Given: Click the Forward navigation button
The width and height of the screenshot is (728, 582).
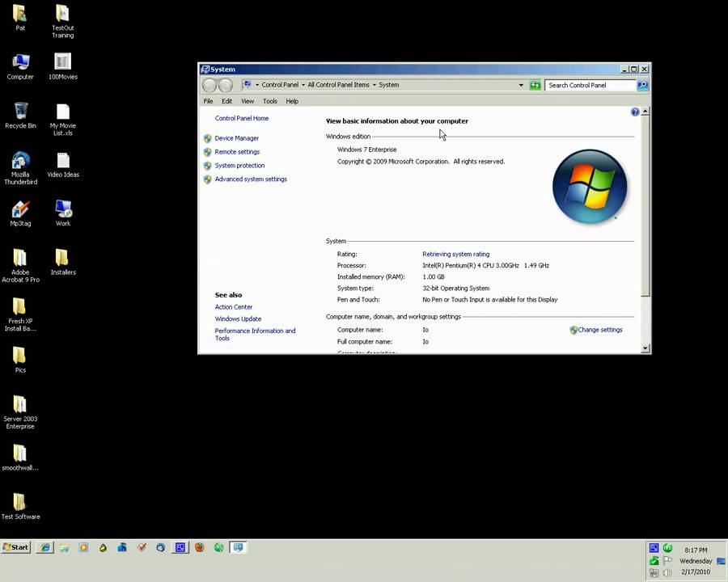Looking at the screenshot, I should pyautogui.click(x=225, y=85).
